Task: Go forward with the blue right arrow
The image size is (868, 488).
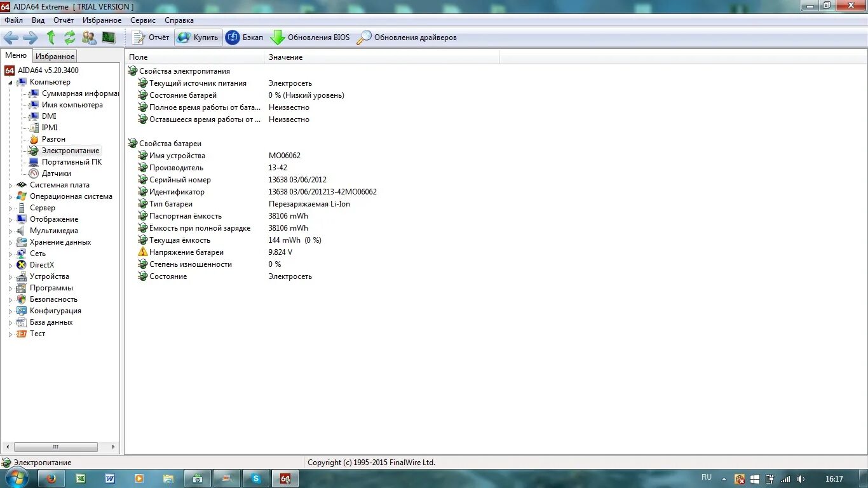Action: (x=31, y=37)
